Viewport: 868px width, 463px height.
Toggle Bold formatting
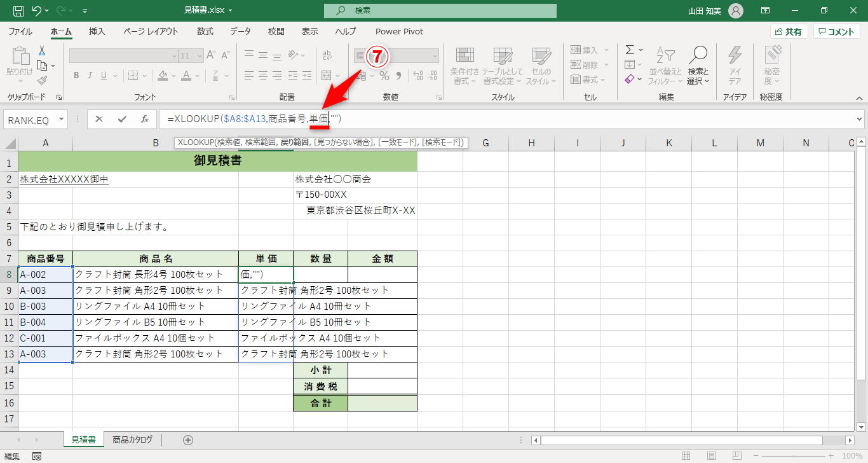coord(76,76)
